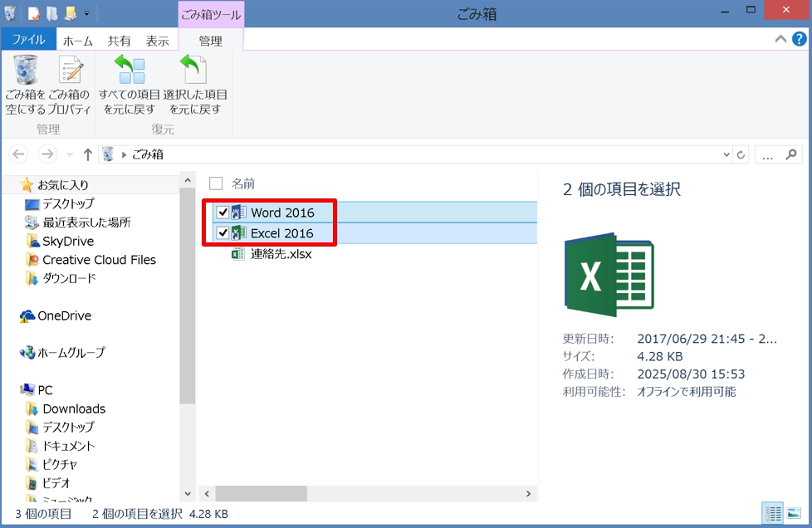Uncheck the Word 2016 checkbox
Image resolution: width=812 pixels, height=528 pixels.
click(x=223, y=213)
